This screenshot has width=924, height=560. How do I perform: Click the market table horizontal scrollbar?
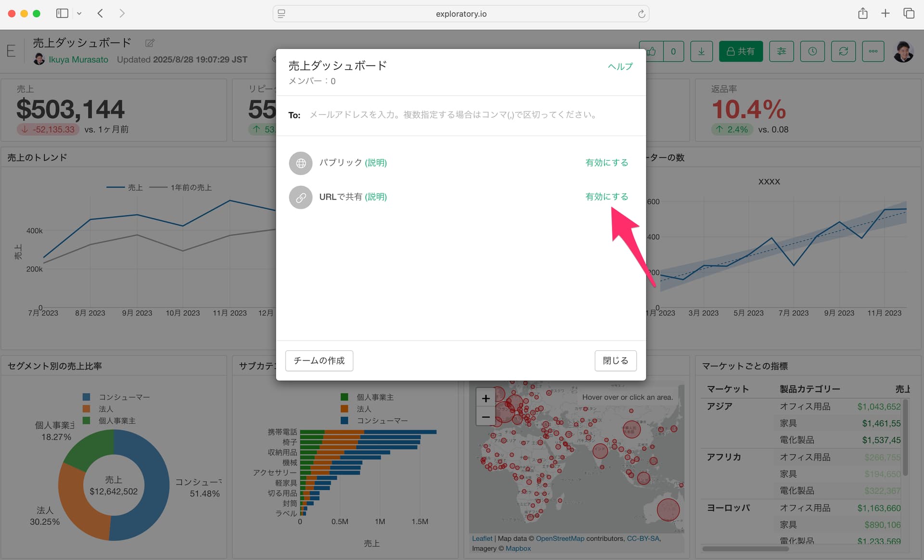coord(745,548)
